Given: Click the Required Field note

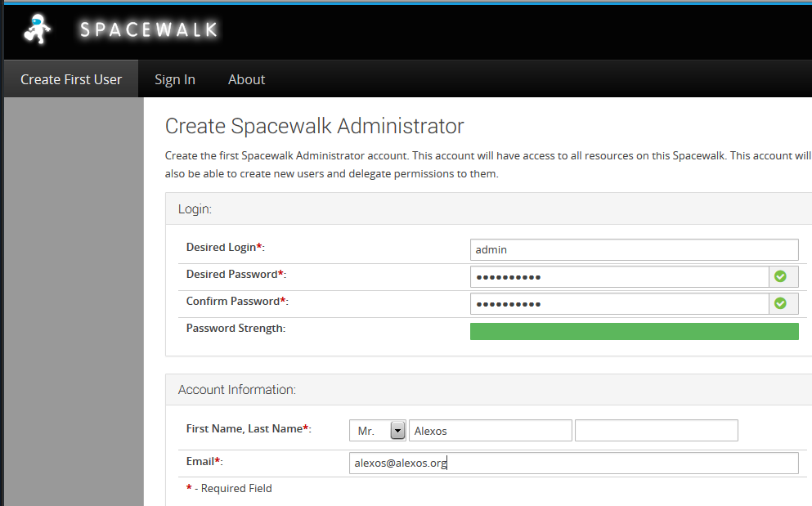Looking at the screenshot, I should click(x=229, y=488).
